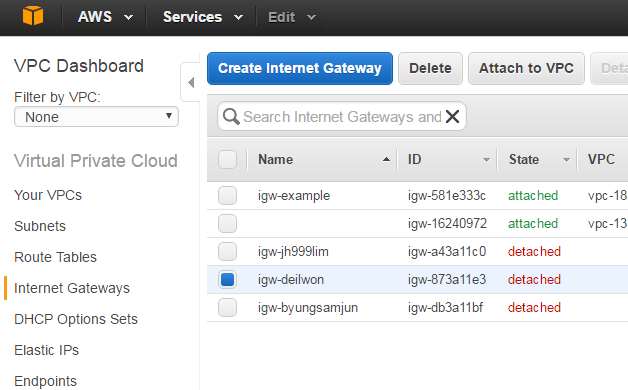This screenshot has height=390, width=628.
Task: Open the ID column sort arrow
Action: coord(486,160)
